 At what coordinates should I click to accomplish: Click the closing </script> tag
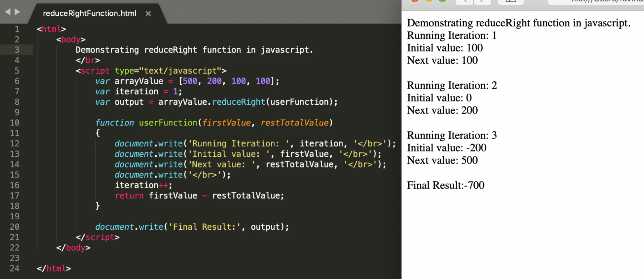98,237
